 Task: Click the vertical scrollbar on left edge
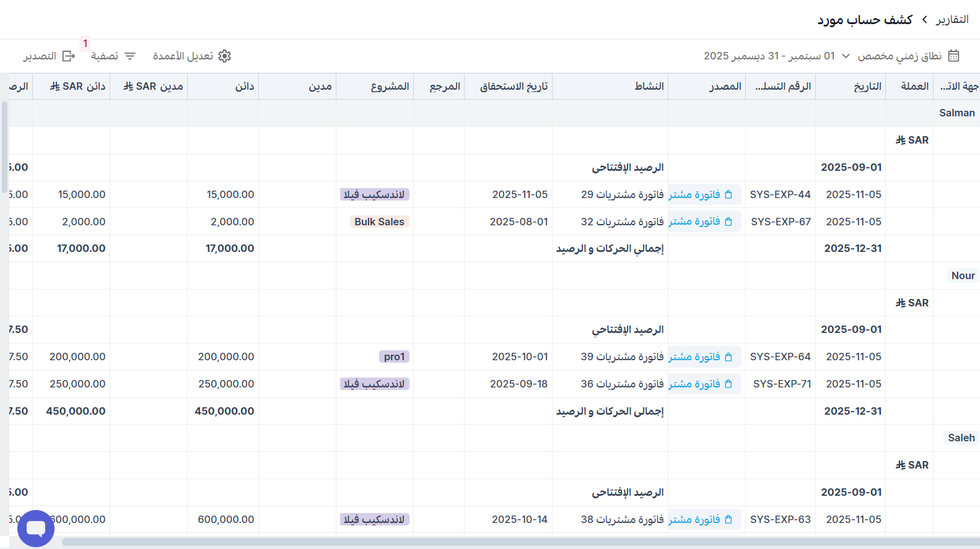(4, 147)
